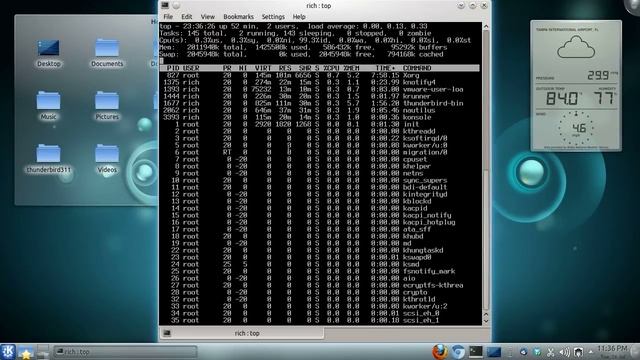This screenshot has height=360, width=640.
Task: Open the Bookmarks menu
Action: coord(238,17)
